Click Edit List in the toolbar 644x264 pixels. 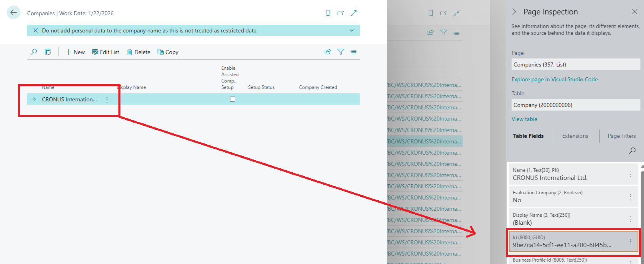106,52
